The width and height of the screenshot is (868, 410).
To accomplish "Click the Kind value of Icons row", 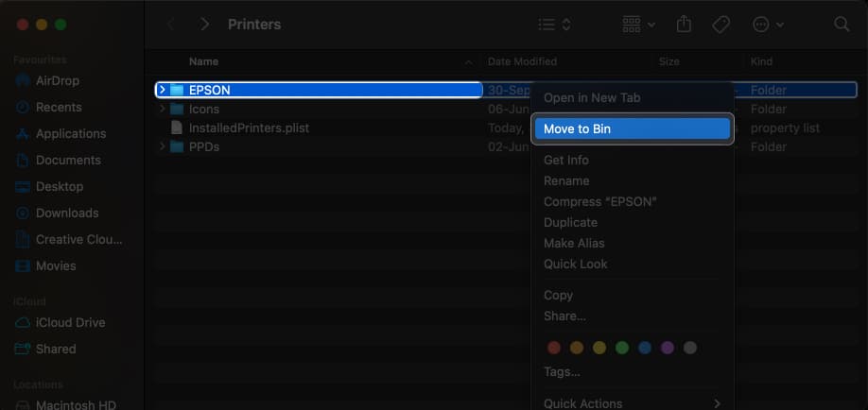I will (769, 109).
